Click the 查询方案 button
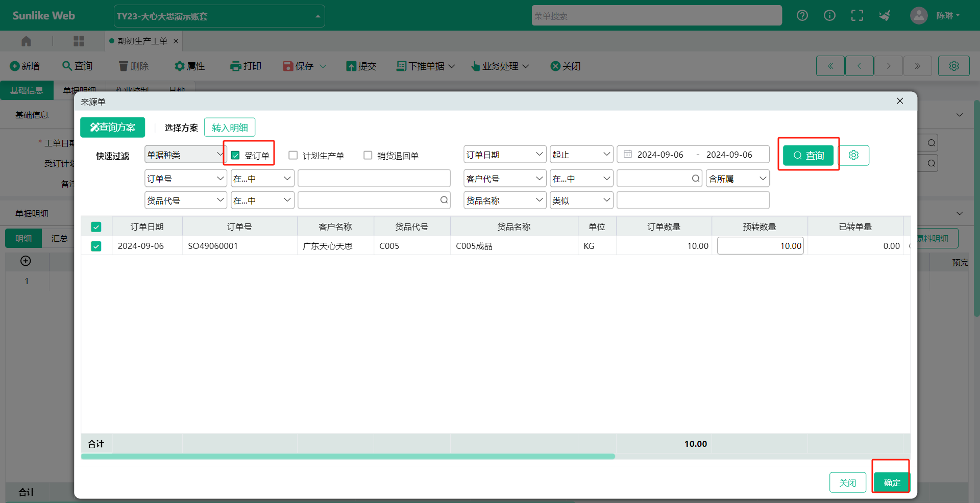This screenshot has width=980, height=503. [112, 128]
